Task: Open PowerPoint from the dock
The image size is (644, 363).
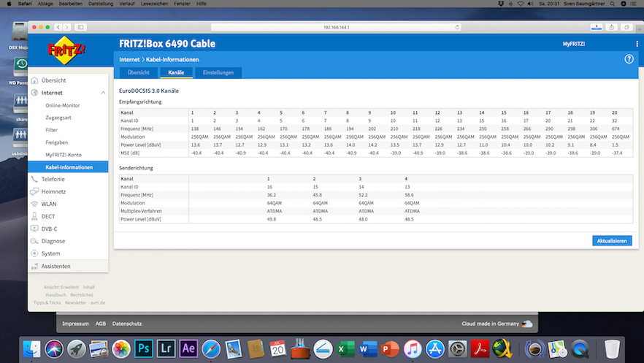Action: coord(390,349)
